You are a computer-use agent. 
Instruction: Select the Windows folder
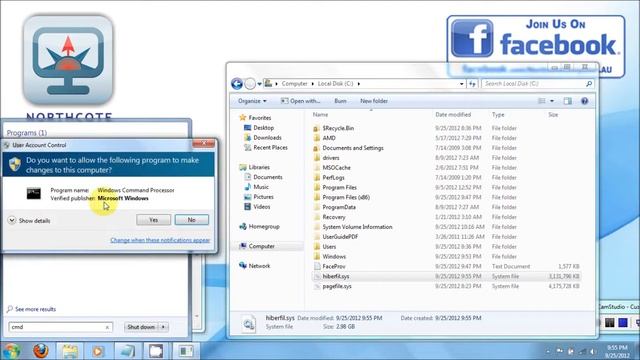(330, 256)
